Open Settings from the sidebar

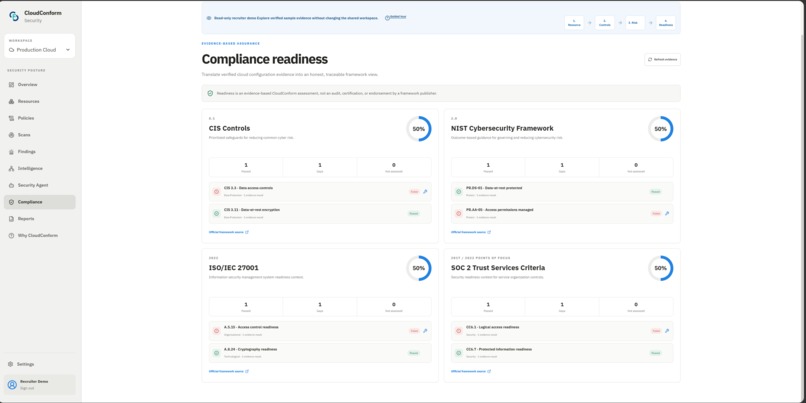pos(39,364)
